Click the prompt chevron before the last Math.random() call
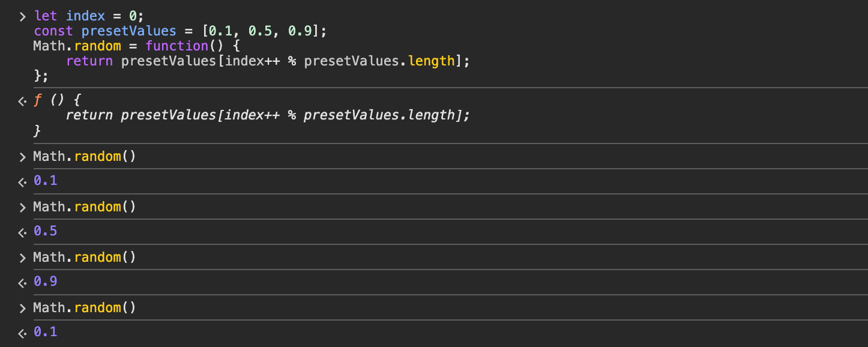The height and width of the screenshot is (347, 868). coord(23,309)
